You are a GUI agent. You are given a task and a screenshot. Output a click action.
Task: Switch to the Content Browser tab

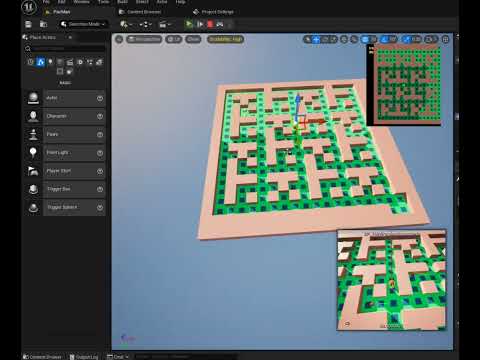[140, 12]
